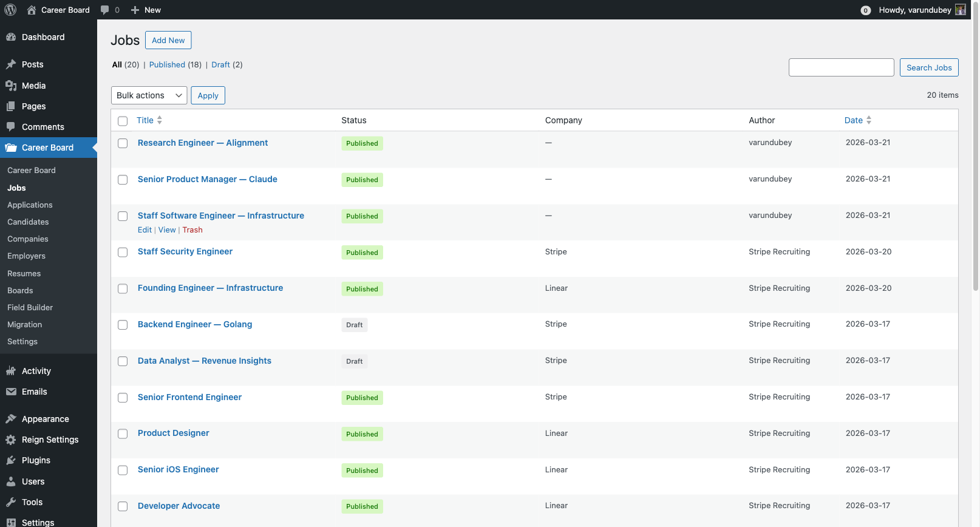Click the Apply bulk action button

(x=208, y=95)
